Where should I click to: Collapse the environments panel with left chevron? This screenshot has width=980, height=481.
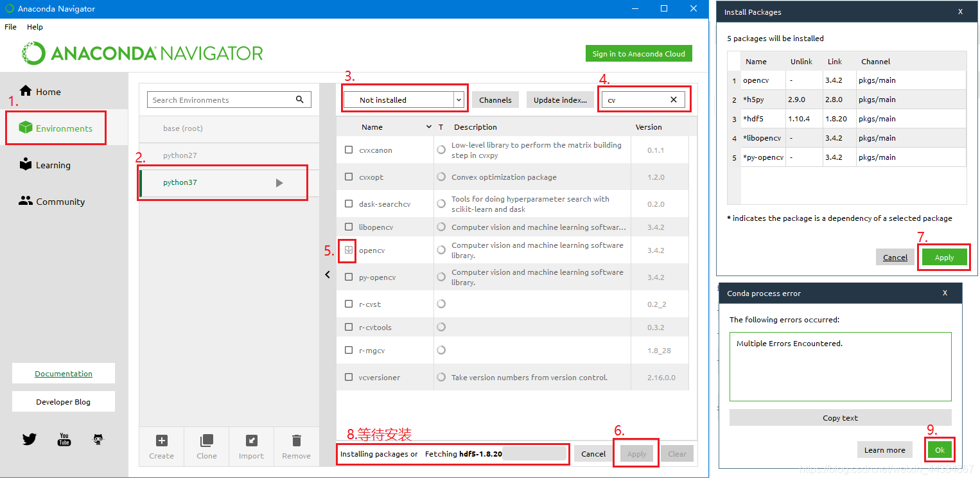(328, 274)
